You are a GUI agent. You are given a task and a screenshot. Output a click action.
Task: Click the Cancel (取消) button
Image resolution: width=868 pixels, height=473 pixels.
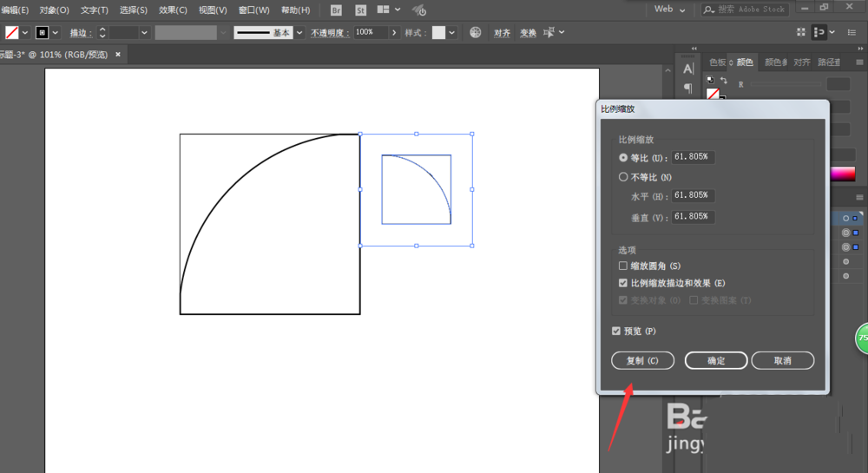(x=782, y=361)
